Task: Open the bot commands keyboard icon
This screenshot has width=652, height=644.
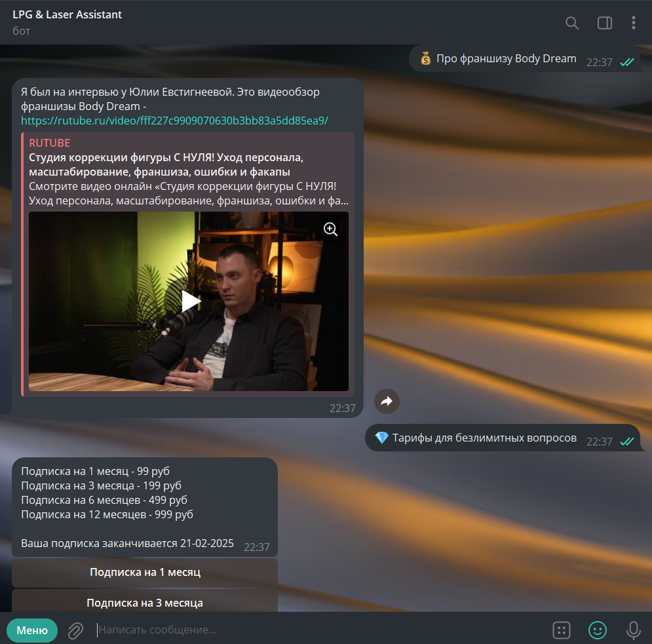Action: coord(562,630)
